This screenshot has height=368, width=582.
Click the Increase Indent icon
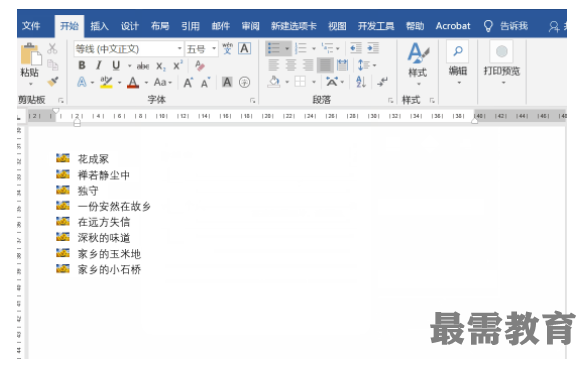(373, 48)
